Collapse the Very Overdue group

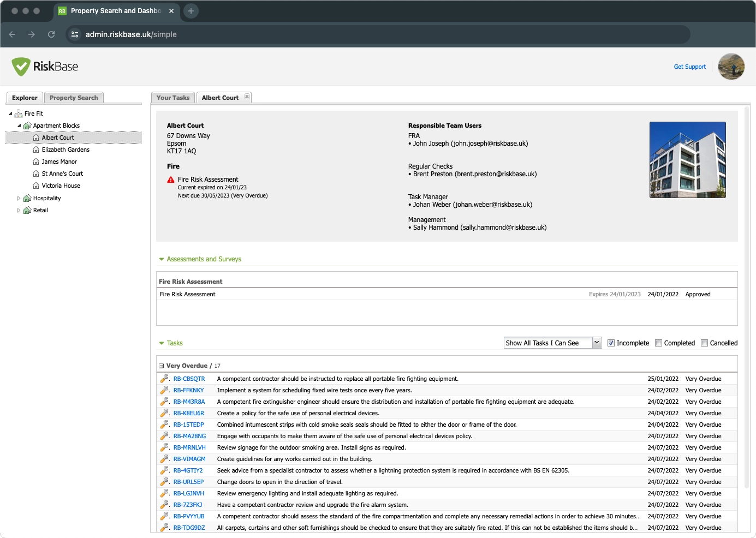pos(161,366)
